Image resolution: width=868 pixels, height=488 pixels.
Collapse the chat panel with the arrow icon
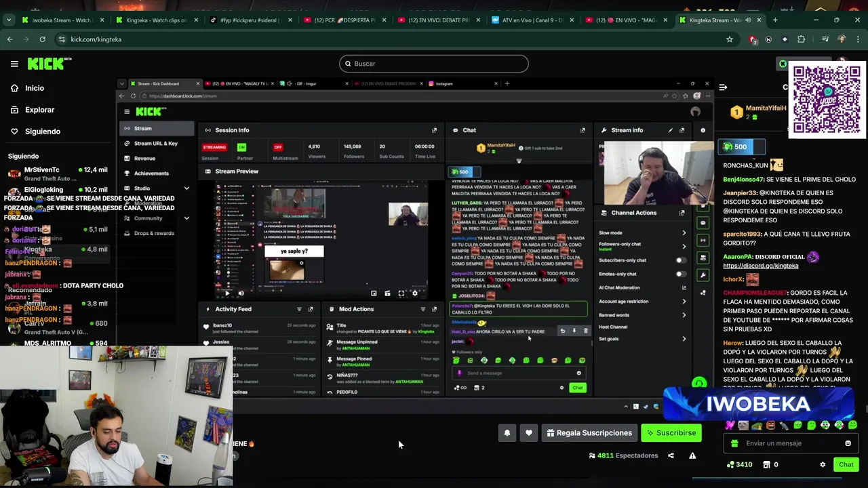pyautogui.click(x=723, y=87)
